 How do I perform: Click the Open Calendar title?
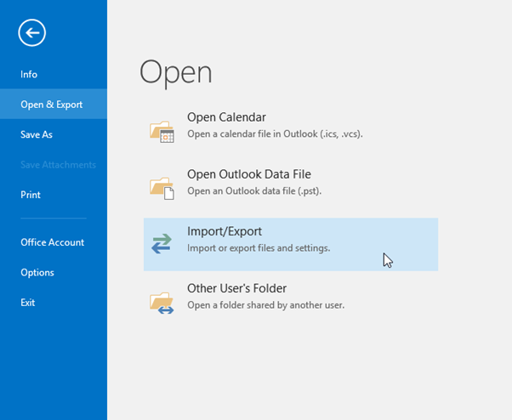226,117
